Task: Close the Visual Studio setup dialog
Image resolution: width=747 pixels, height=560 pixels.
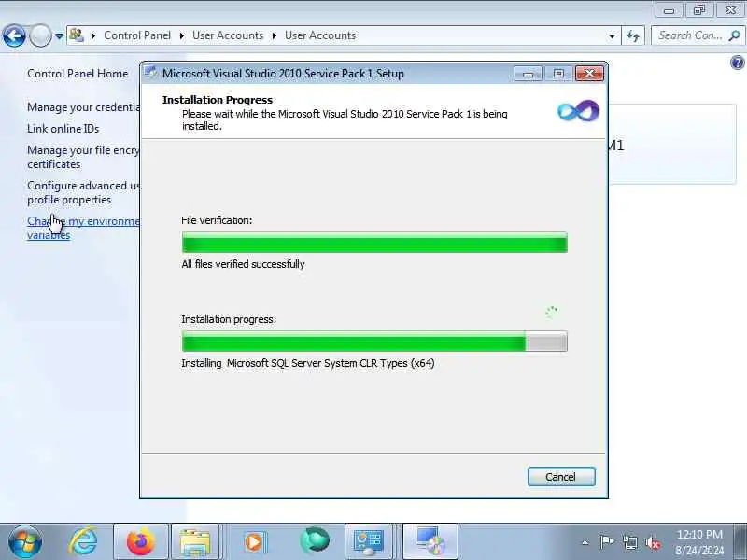Action: click(589, 74)
